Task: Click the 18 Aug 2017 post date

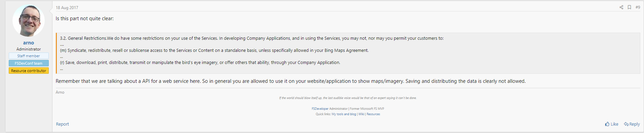Action: point(67,7)
